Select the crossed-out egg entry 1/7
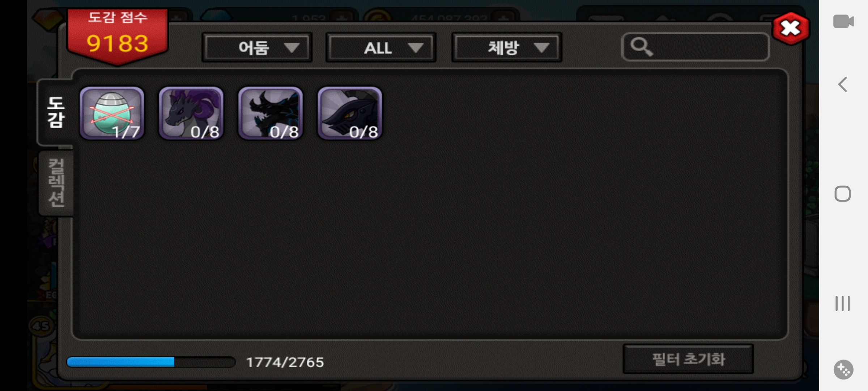This screenshot has width=868, height=391. click(112, 113)
